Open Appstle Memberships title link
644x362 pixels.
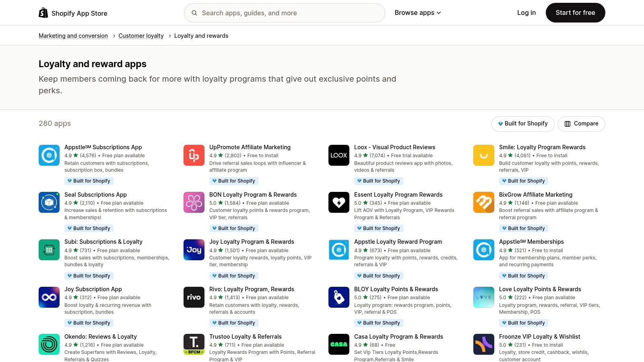point(531,242)
